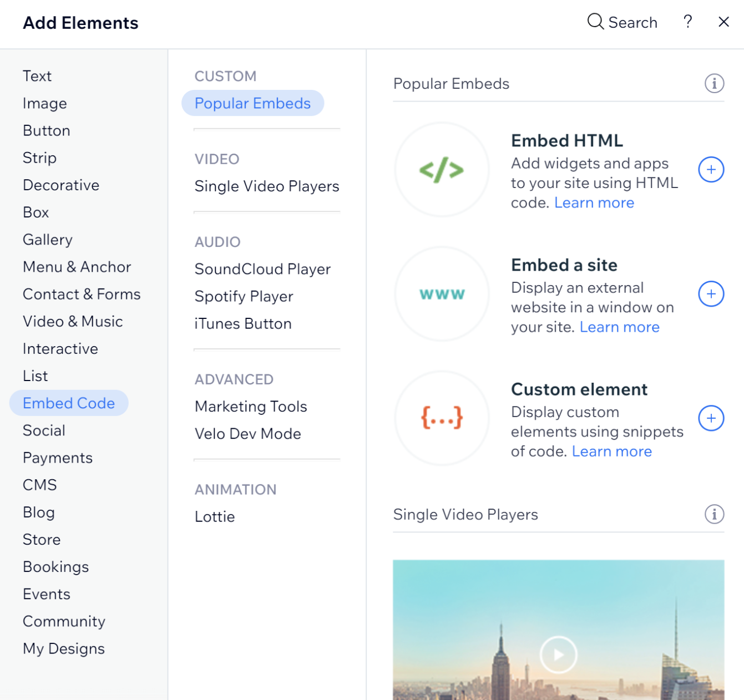Open the Lottie animation option
The width and height of the screenshot is (744, 700).
point(215,517)
